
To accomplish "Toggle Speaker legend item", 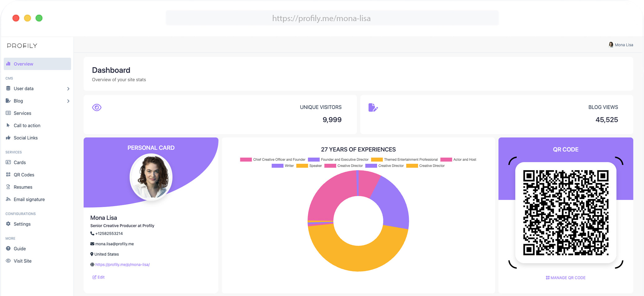I will pos(309,166).
